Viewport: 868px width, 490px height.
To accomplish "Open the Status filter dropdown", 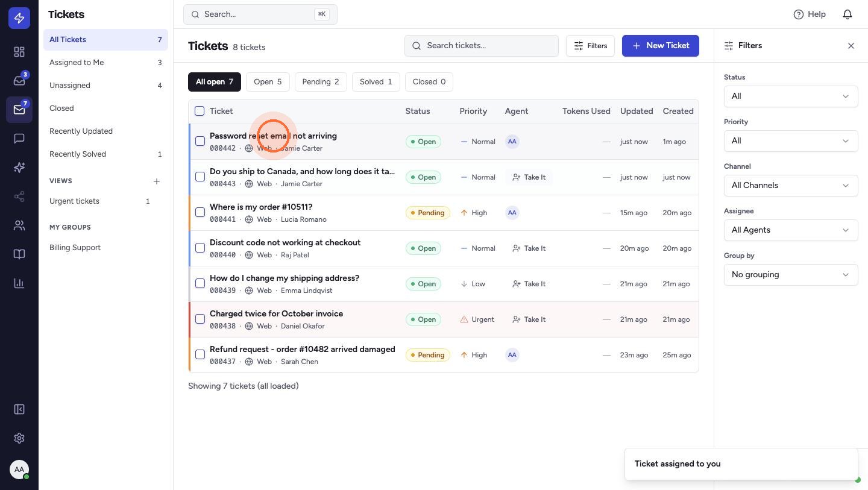I will [x=791, y=96].
